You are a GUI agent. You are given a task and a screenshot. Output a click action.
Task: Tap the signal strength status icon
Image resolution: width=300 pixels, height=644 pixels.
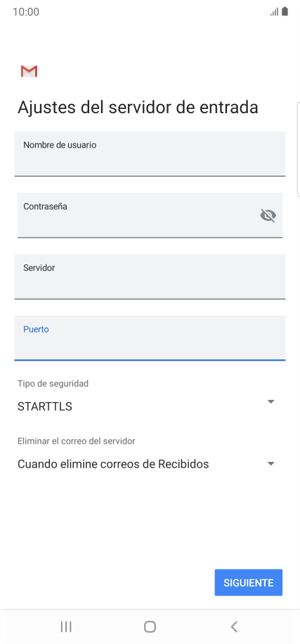point(274,11)
